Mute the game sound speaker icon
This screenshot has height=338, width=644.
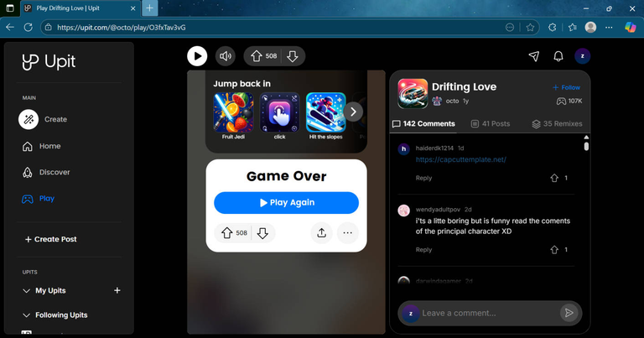pyautogui.click(x=225, y=56)
